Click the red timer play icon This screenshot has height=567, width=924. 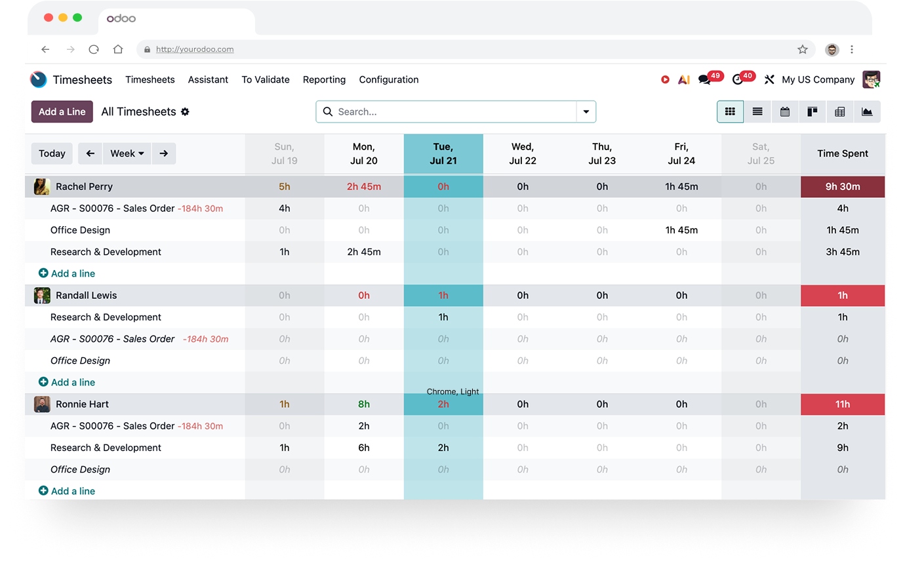coord(665,79)
